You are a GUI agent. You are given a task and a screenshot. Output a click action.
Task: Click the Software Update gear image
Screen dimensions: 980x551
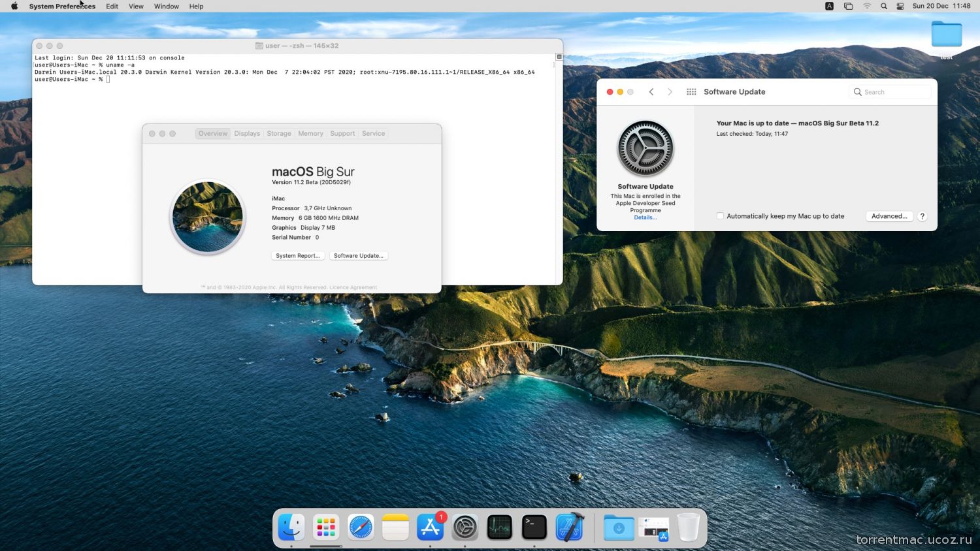pyautogui.click(x=645, y=148)
